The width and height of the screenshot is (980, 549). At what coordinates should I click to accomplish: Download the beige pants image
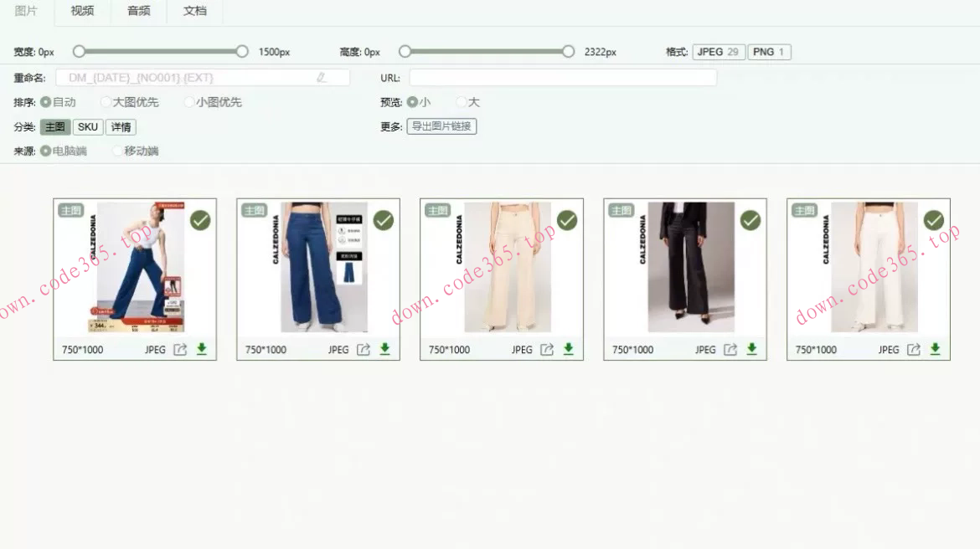tap(569, 349)
